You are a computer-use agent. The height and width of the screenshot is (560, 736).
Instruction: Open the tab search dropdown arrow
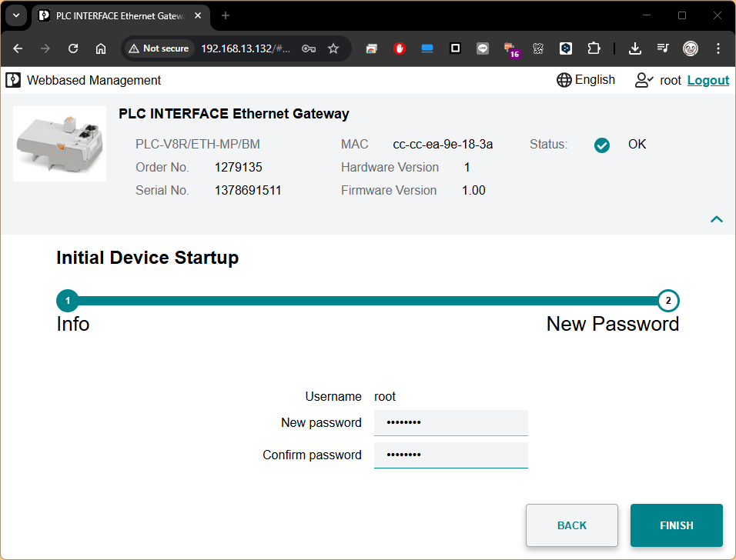[x=16, y=15]
